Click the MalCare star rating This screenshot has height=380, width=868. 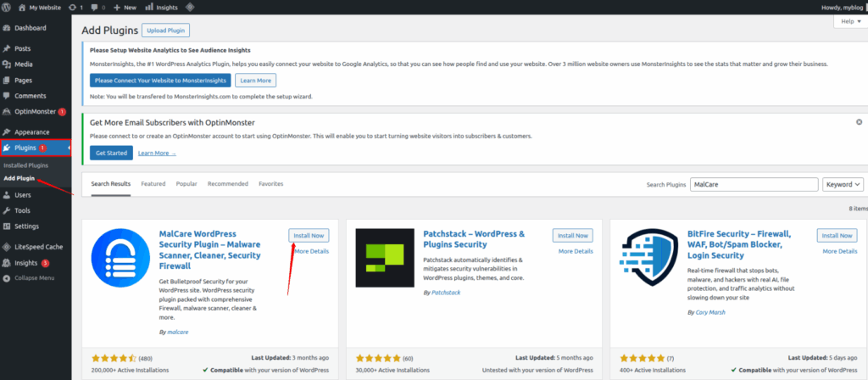point(114,359)
